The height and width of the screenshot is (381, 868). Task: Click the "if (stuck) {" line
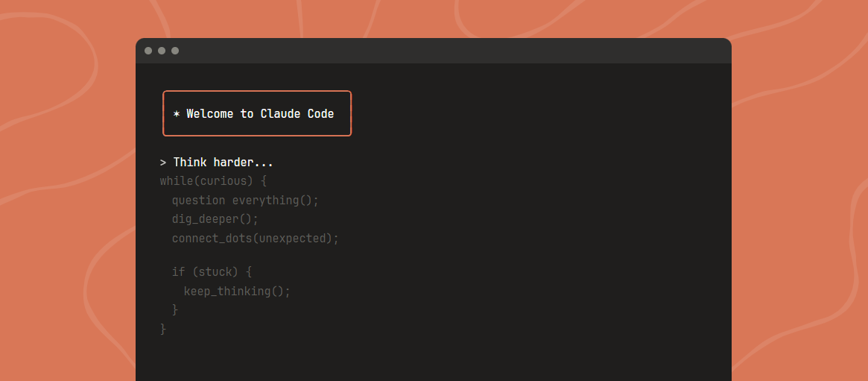click(212, 272)
